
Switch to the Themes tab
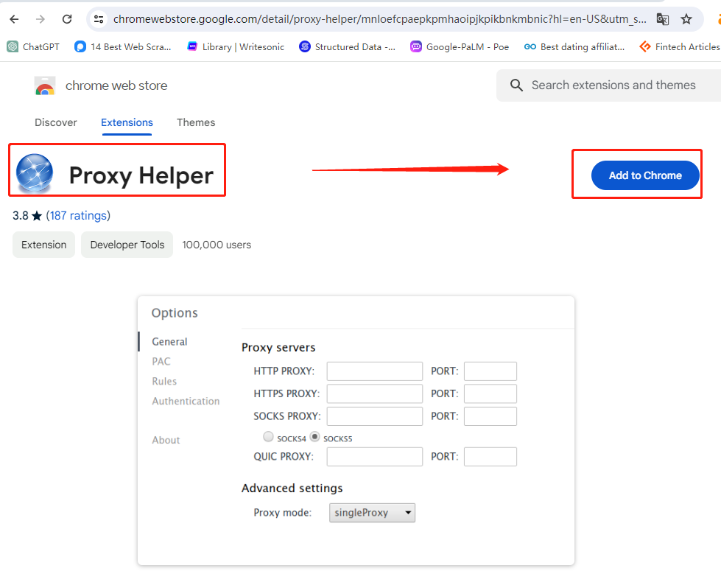click(x=196, y=122)
